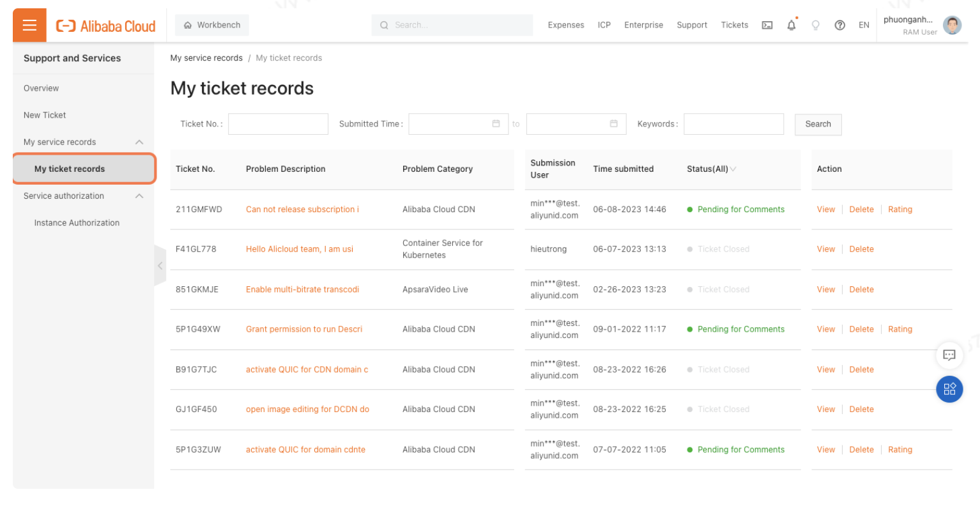
Task: Click the Search button
Action: pyautogui.click(x=818, y=124)
